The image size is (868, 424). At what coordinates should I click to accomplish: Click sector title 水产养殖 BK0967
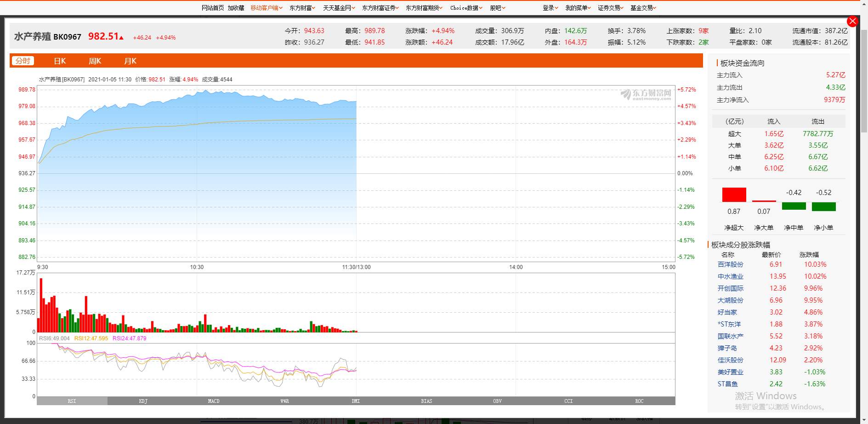(x=47, y=36)
